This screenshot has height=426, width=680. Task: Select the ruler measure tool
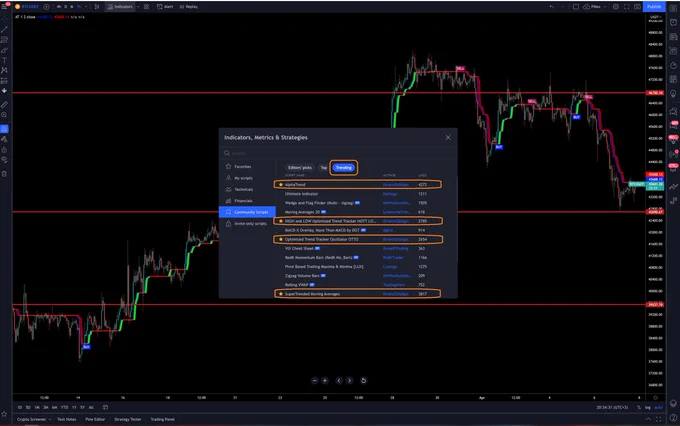coord(4,105)
